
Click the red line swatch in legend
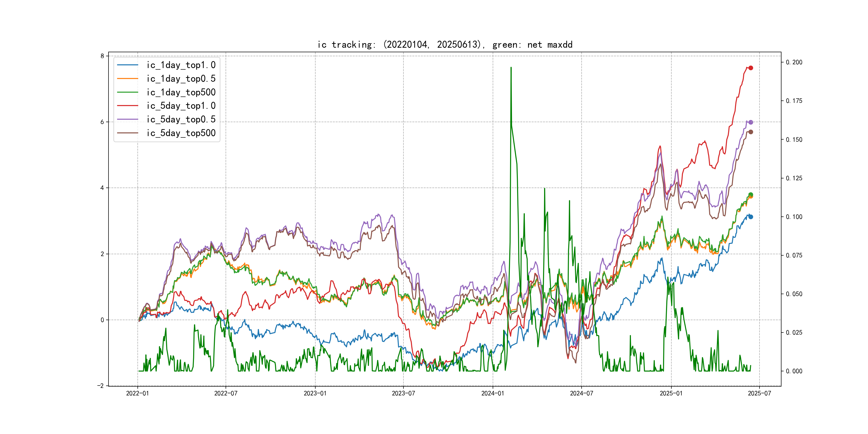click(x=127, y=106)
